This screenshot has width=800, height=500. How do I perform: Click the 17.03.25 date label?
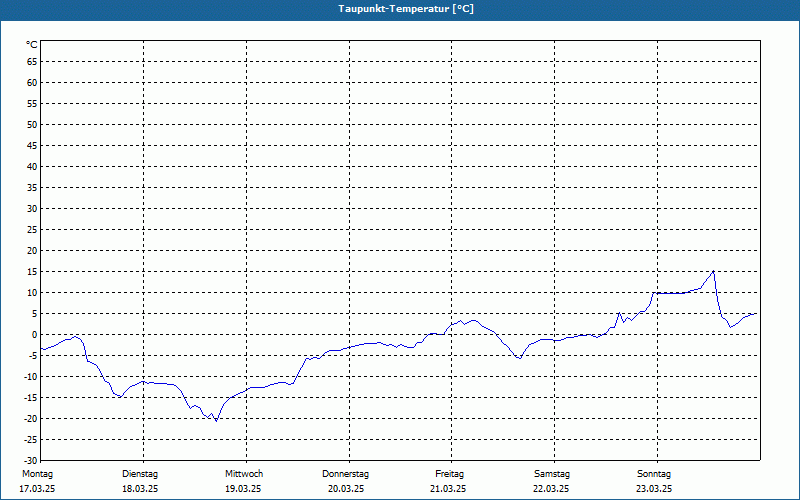click(37, 489)
